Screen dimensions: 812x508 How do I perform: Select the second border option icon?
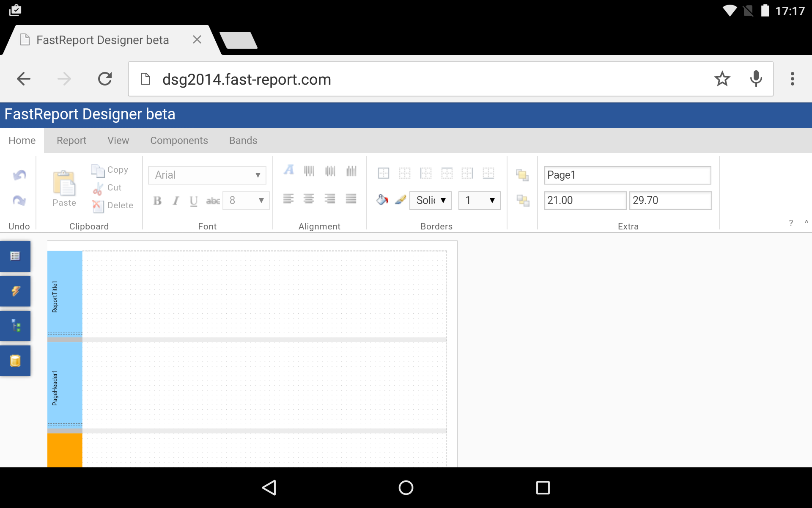click(405, 173)
